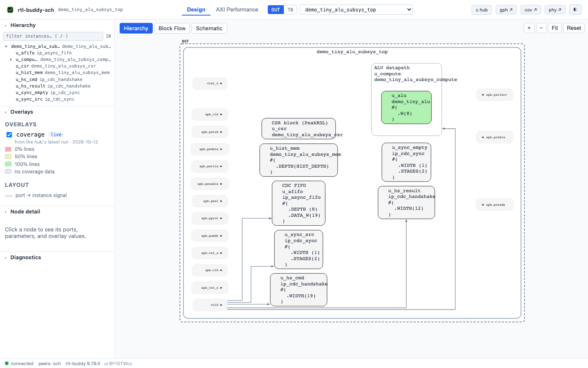Expand the u_compute tree node
The image size is (588, 368).
(11, 60)
